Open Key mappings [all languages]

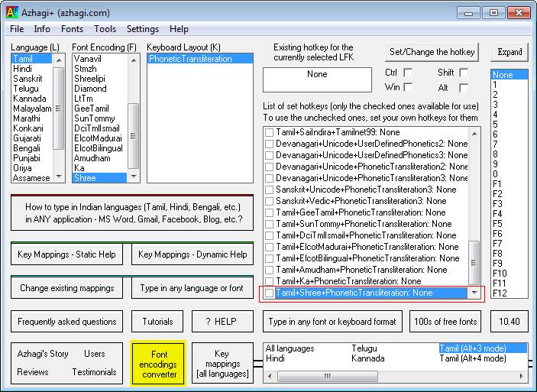point(222,364)
